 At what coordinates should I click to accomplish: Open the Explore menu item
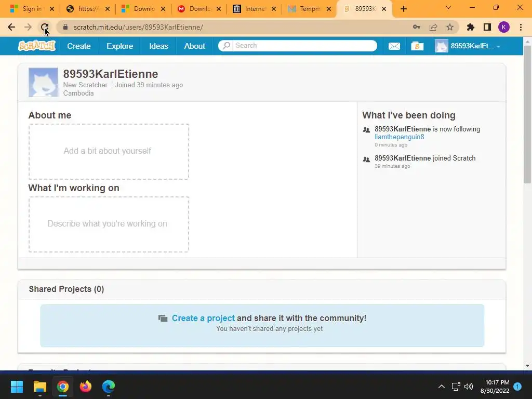click(120, 46)
